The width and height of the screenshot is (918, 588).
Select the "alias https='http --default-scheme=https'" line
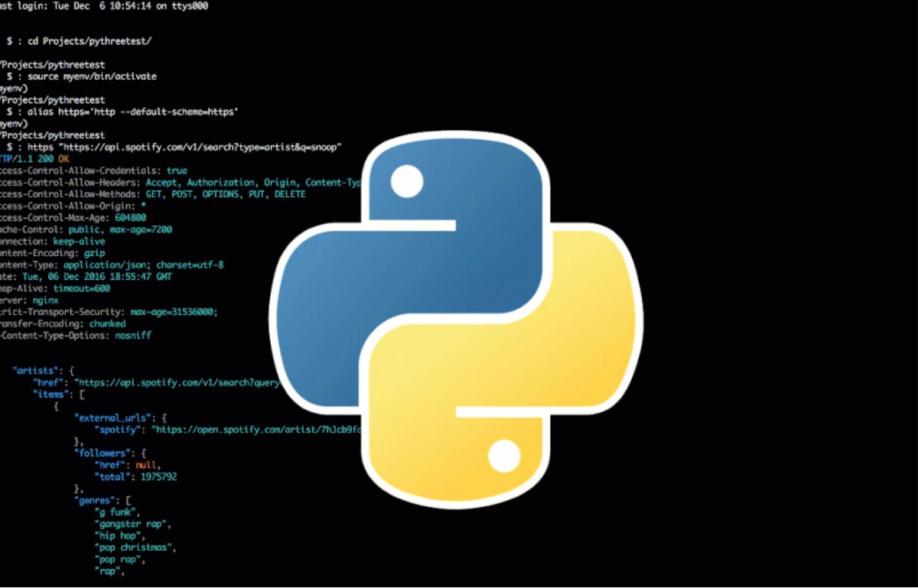(x=132, y=112)
